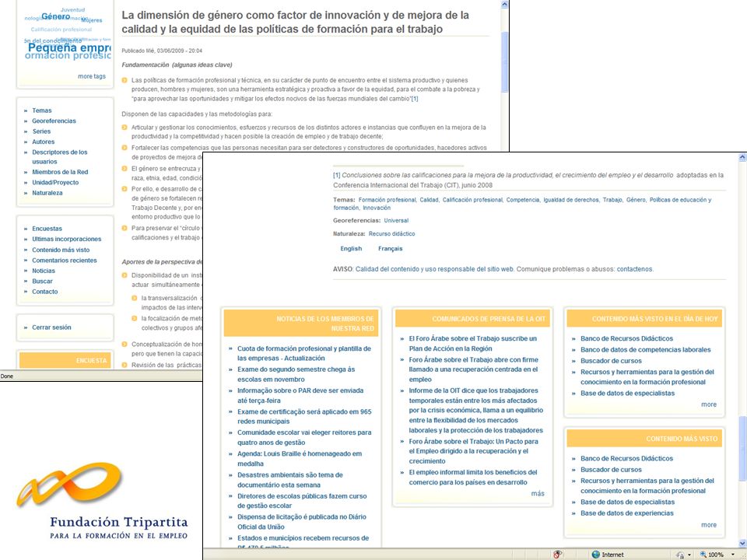Open the Encuestas link
The width and height of the screenshot is (747, 560).
point(47,229)
